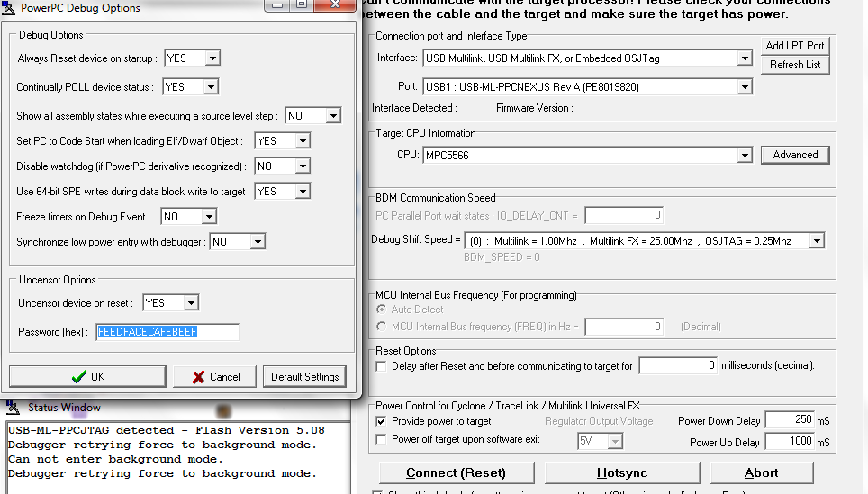Click 'Can not enter background mode.' status line
This screenshot has height=494, width=868.
coord(115,459)
